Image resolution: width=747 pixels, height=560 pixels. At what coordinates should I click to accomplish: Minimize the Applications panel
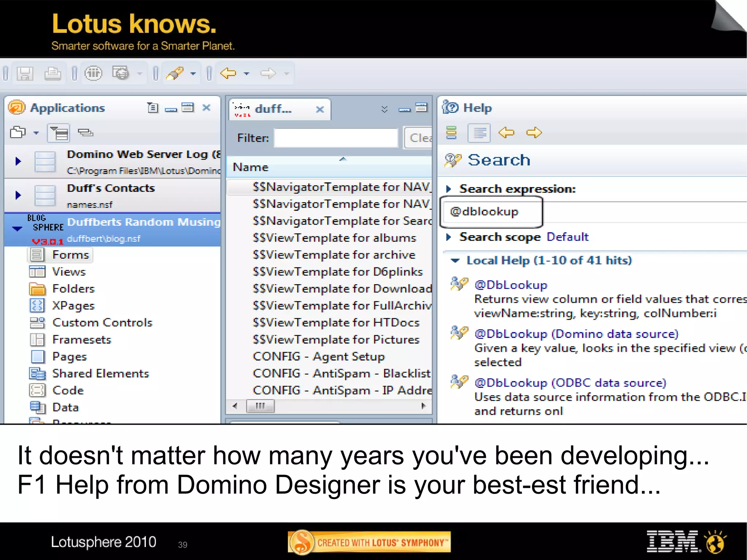[x=171, y=109]
